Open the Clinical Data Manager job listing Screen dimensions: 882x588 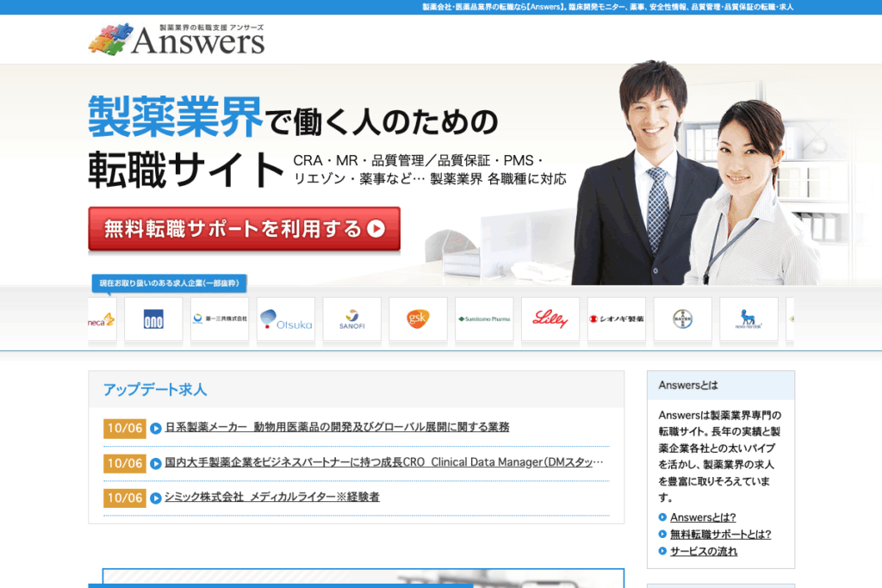point(383,462)
